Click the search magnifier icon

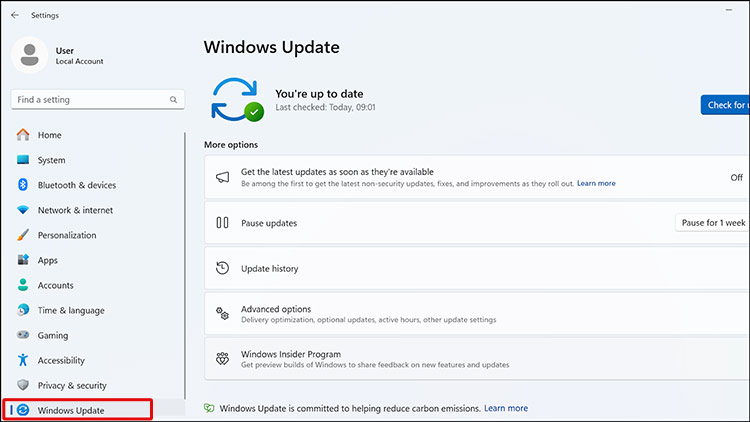173,100
